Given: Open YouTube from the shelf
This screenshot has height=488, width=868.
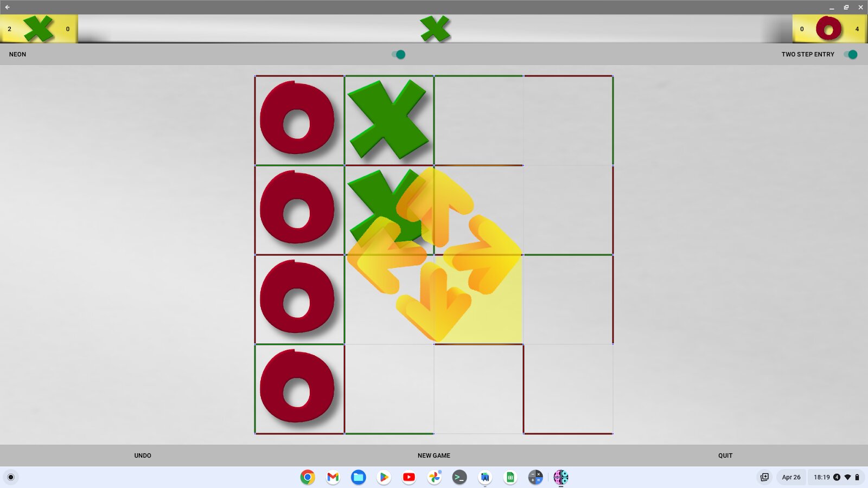Looking at the screenshot, I should 409,477.
